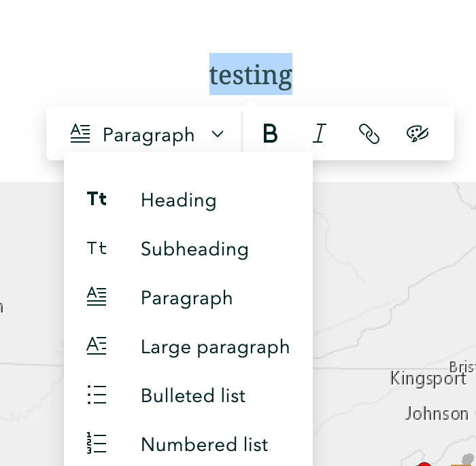
Task: Select Bulleted list option
Action: (x=193, y=396)
